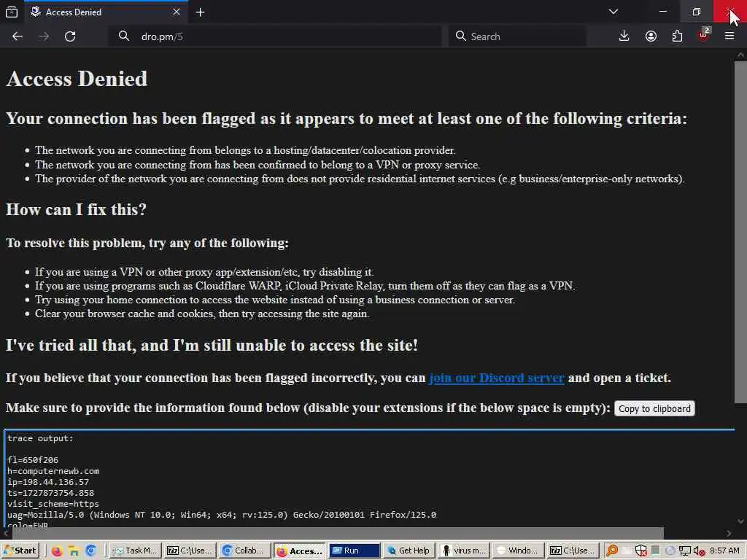
Task: Select the Access Denied tab
Action: pyautogui.click(x=106, y=12)
